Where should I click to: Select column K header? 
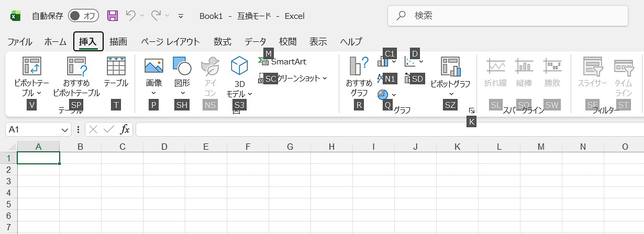coord(457,147)
